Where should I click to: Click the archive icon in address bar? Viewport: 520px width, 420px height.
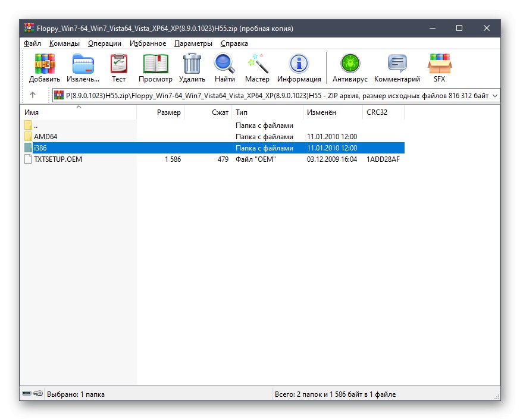[59, 95]
